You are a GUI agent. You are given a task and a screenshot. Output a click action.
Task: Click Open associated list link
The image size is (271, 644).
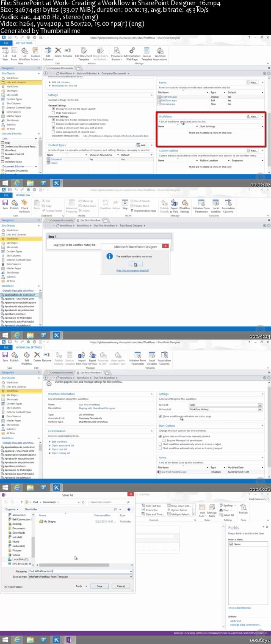coord(63,445)
